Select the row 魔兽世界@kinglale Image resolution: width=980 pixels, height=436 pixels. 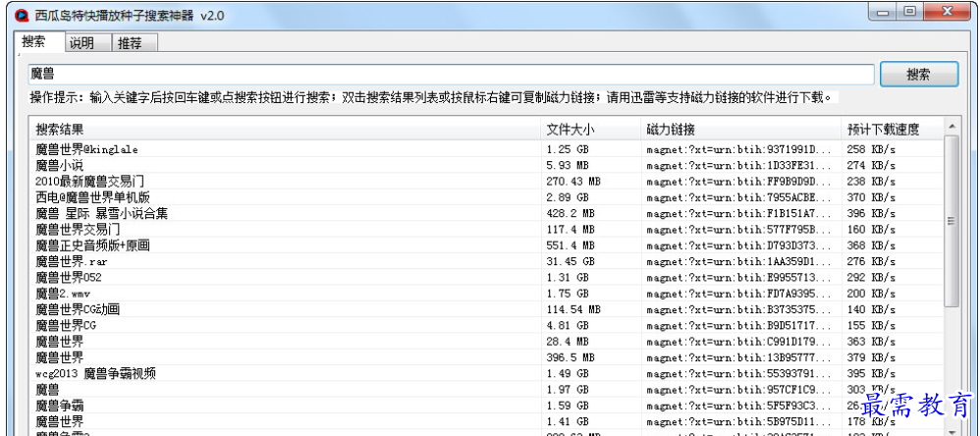click(486, 149)
